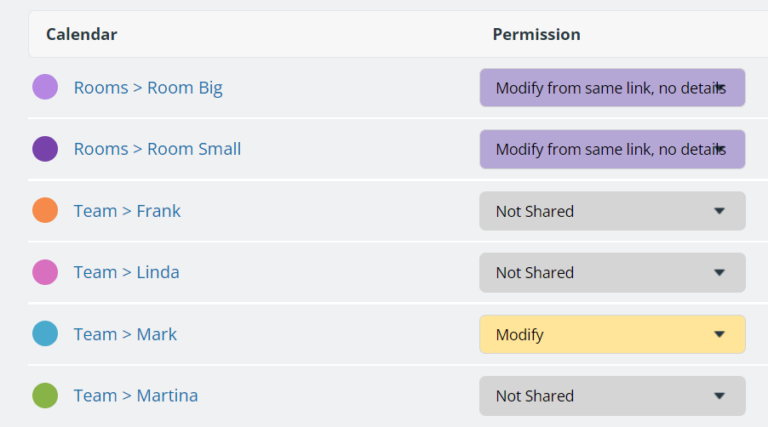Image resolution: width=768 pixels, height=427 pixels.
Task: Open Martina's Not Shared permission dropdown
Action: [x=612, y=396]
